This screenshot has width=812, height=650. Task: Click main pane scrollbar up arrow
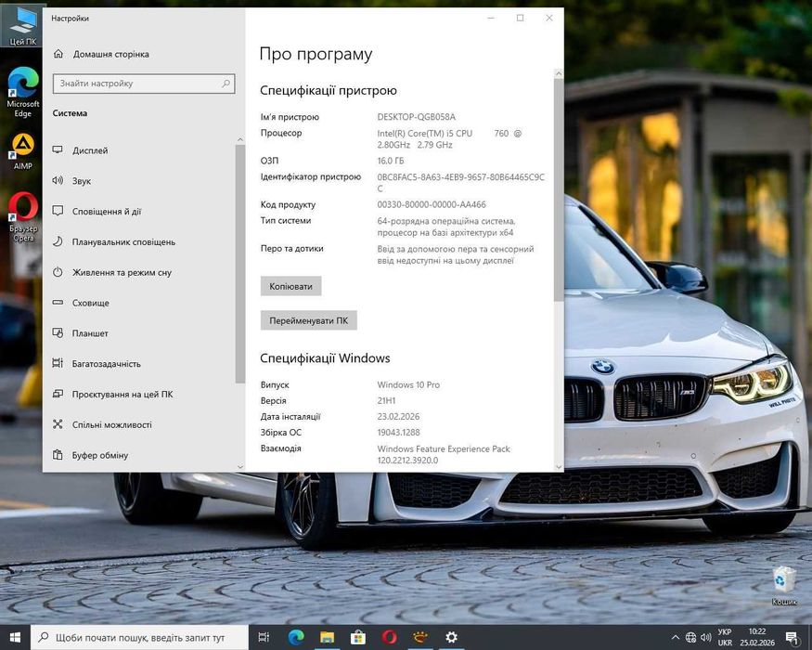point(559,74)
